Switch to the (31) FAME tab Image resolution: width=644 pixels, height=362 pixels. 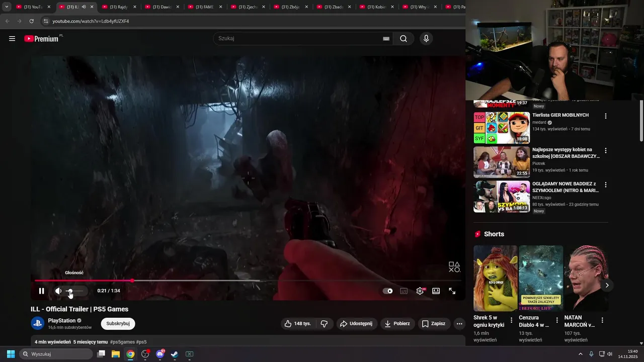[205, 7]
